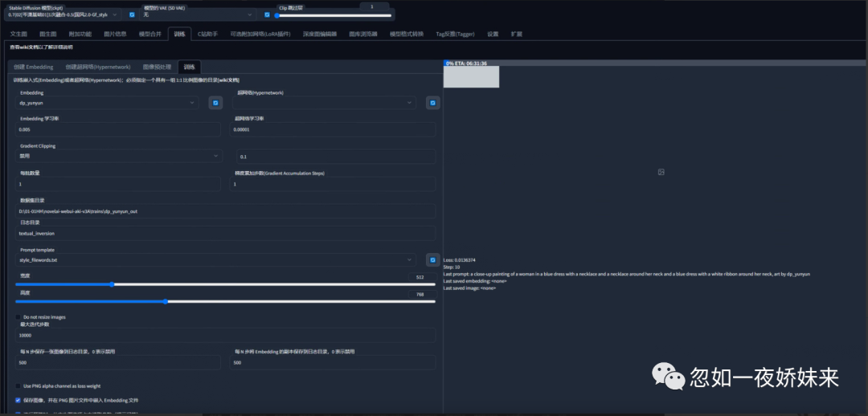Toggle Do not resize images checkbox
868x416 pixels.
[x=18, y=317]
